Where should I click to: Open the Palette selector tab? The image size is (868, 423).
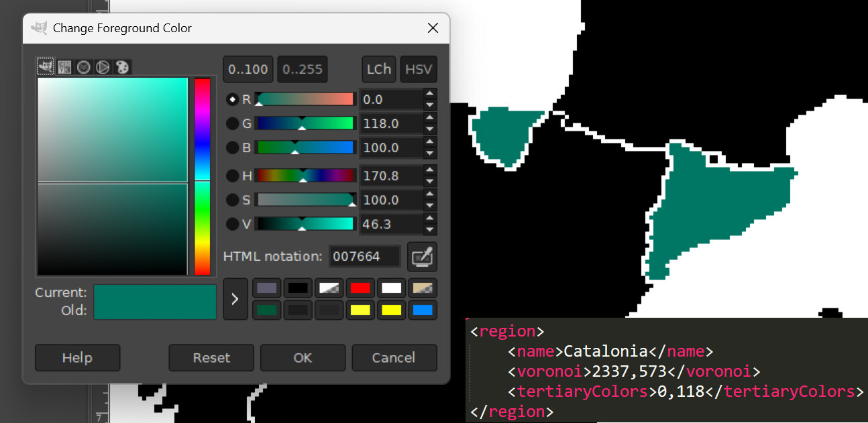tap(122, 67)
